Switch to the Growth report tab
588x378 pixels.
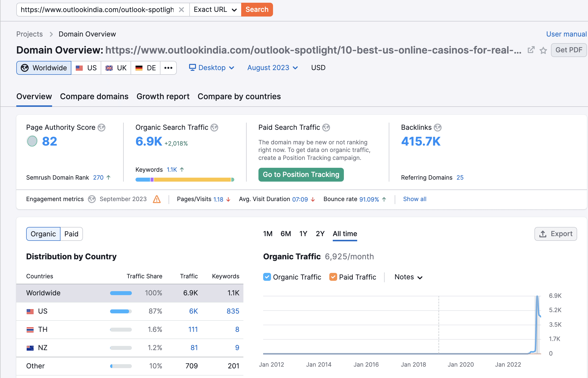coord(163,96)
